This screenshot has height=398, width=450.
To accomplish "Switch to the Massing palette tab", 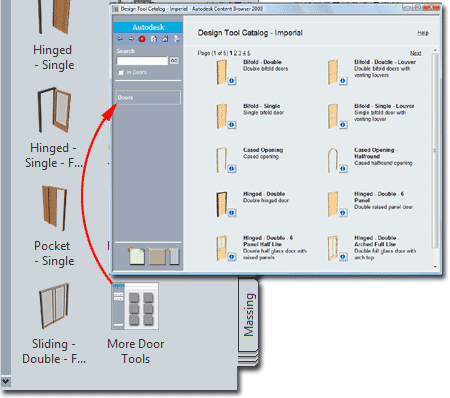I will point(249,315).
